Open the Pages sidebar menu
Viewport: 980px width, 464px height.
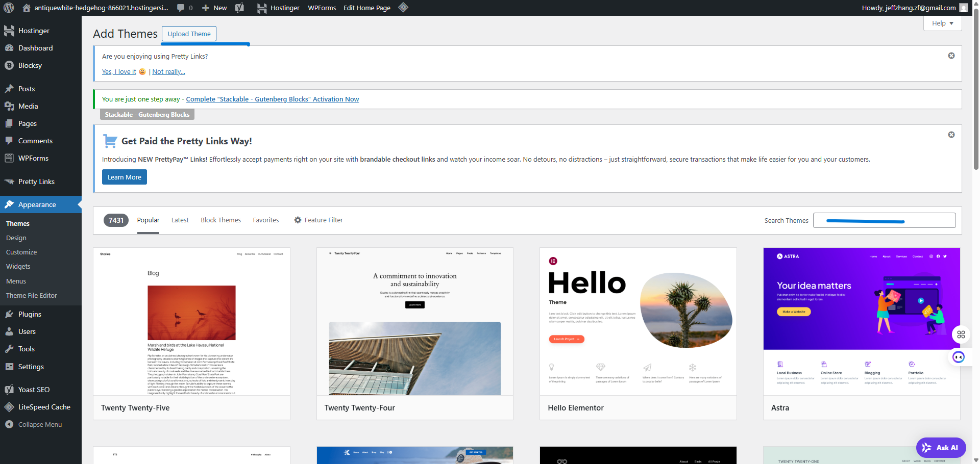coord(41,123)
